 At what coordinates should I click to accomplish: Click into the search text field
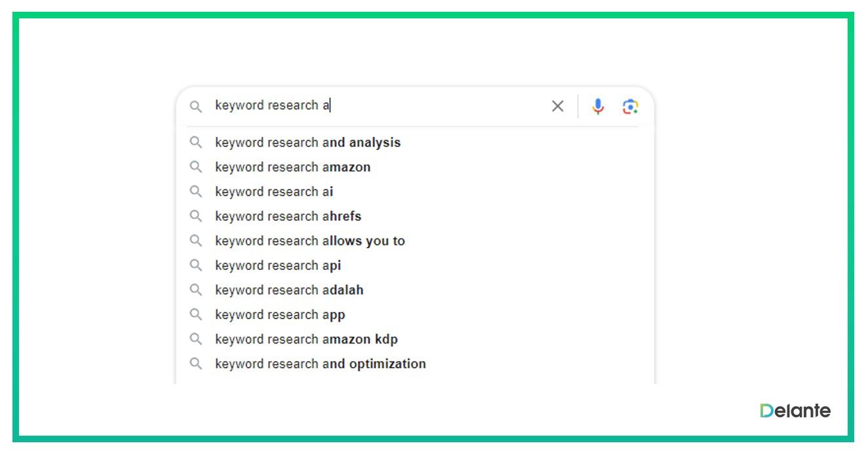coord(393,105)
